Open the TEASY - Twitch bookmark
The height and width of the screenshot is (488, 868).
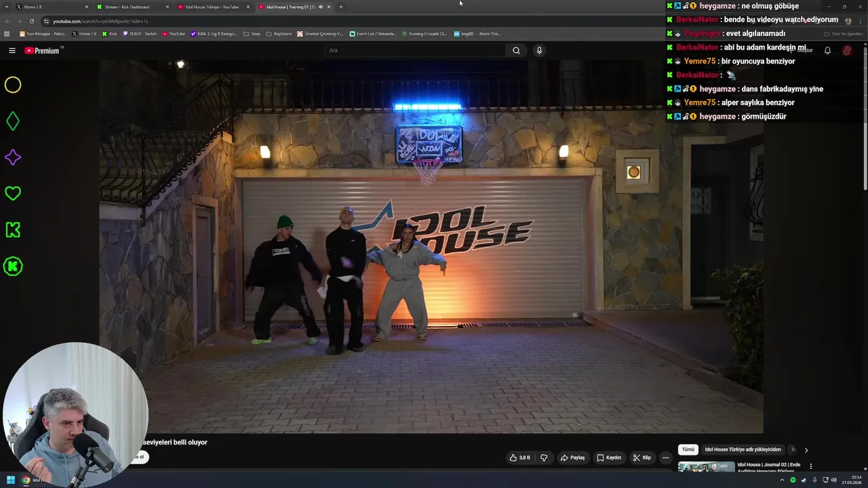click(140, 33)
